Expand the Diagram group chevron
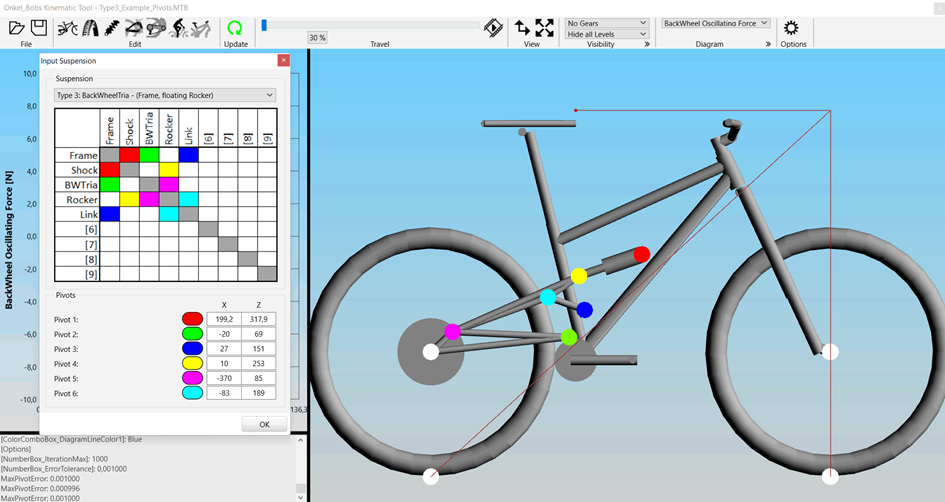 [x=768, y=45]
